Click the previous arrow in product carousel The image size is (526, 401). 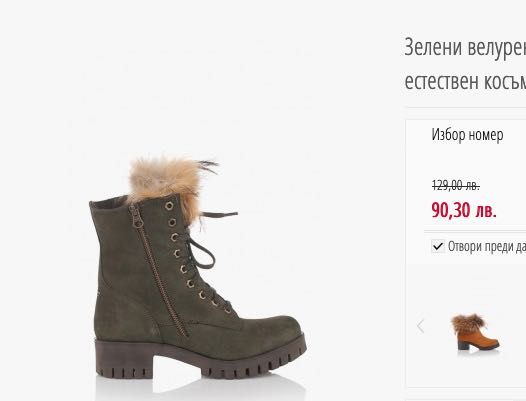tap(421, 327)
